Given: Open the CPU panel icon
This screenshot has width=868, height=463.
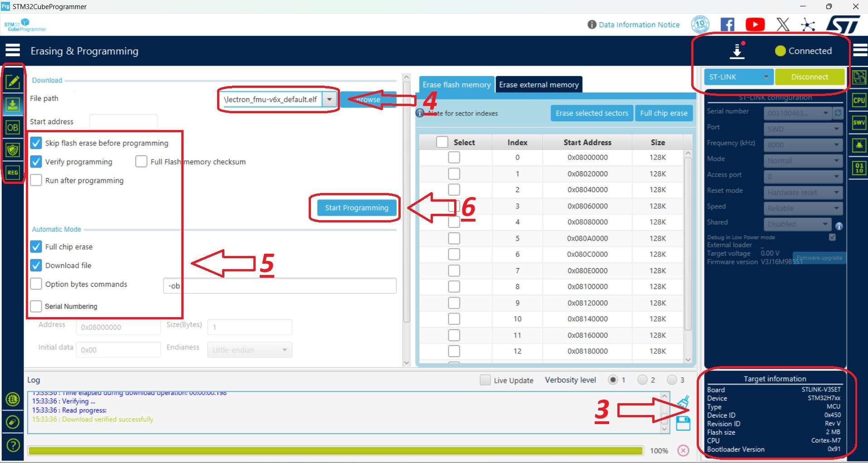Looking at the screenshot, I should click(x=859, y=100).
